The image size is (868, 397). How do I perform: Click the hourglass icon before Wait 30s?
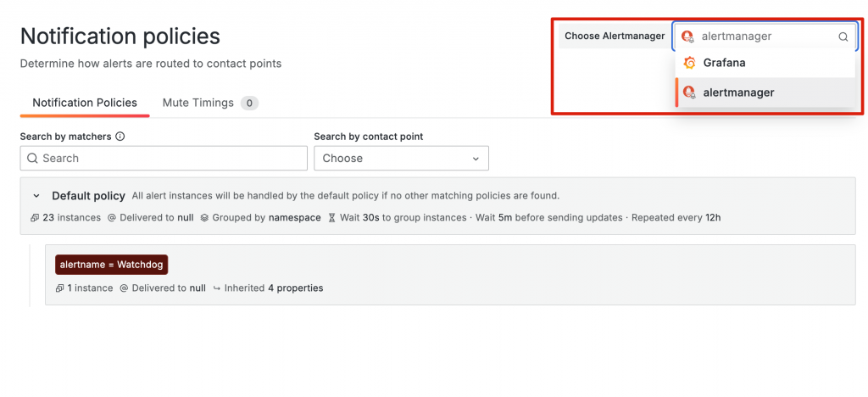[332, 218]
